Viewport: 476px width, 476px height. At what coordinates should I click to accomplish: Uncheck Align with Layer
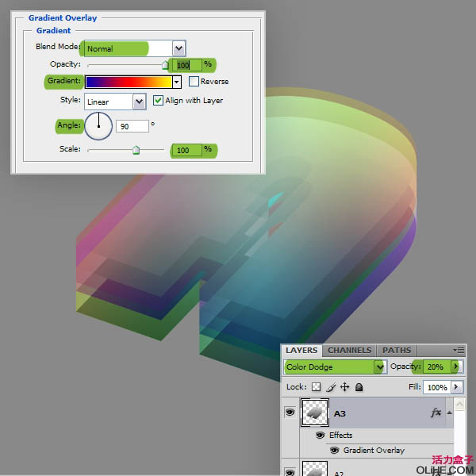158,100
